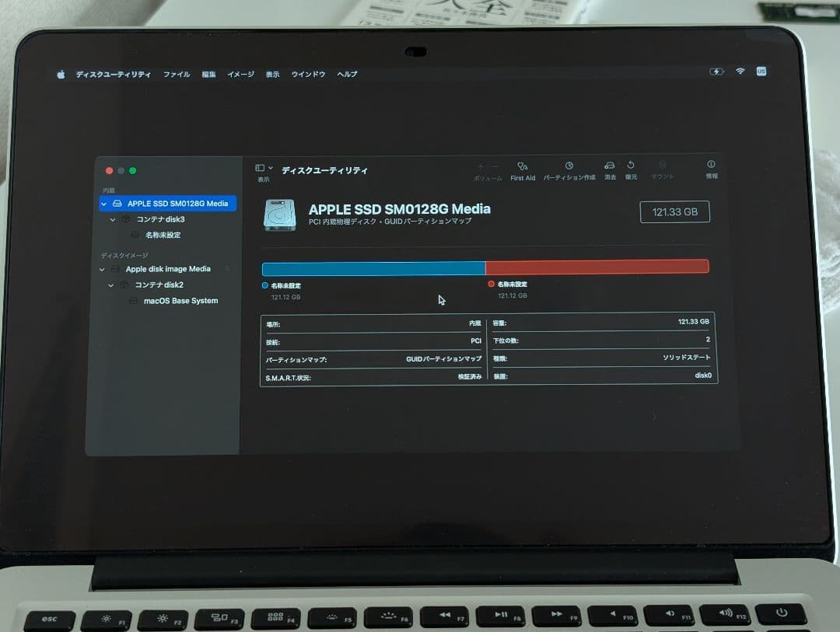Click the 121.33 GB capacity button

coord(674,211)
